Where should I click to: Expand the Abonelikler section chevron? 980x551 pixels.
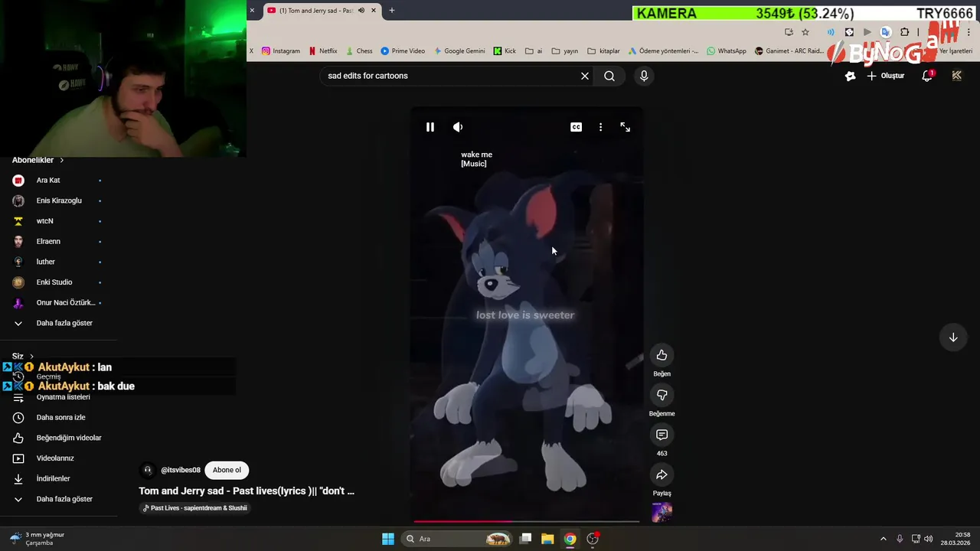[61, 160]
